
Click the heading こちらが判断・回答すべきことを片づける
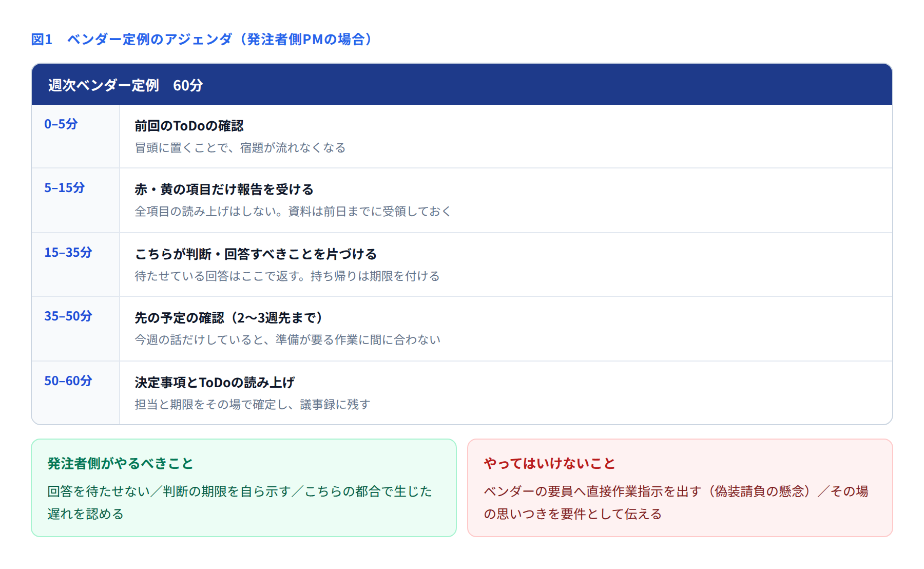256,254
